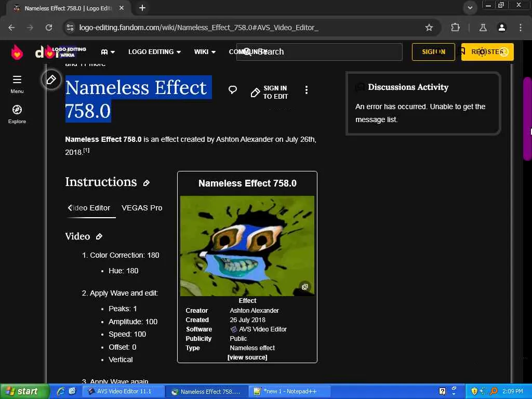Click the REGISTER button
Image resolution: width=532 pixels, height=399 pixels.
coord(487,52)
